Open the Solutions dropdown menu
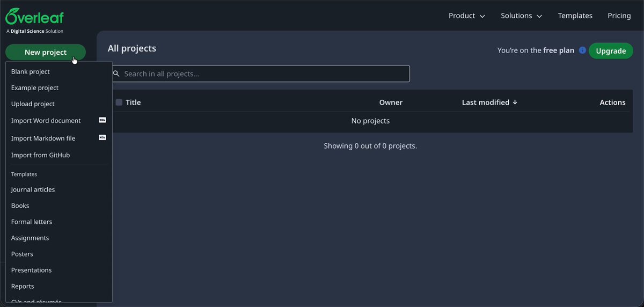 point(522,16)
